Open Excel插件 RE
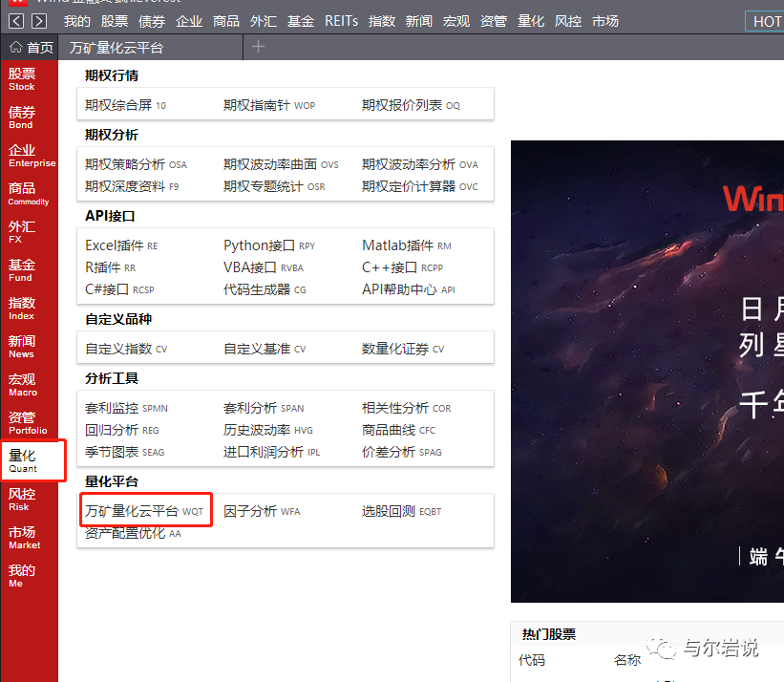This screenshot has width=784, height=682. pyautogui.click(x=121, y=245)
